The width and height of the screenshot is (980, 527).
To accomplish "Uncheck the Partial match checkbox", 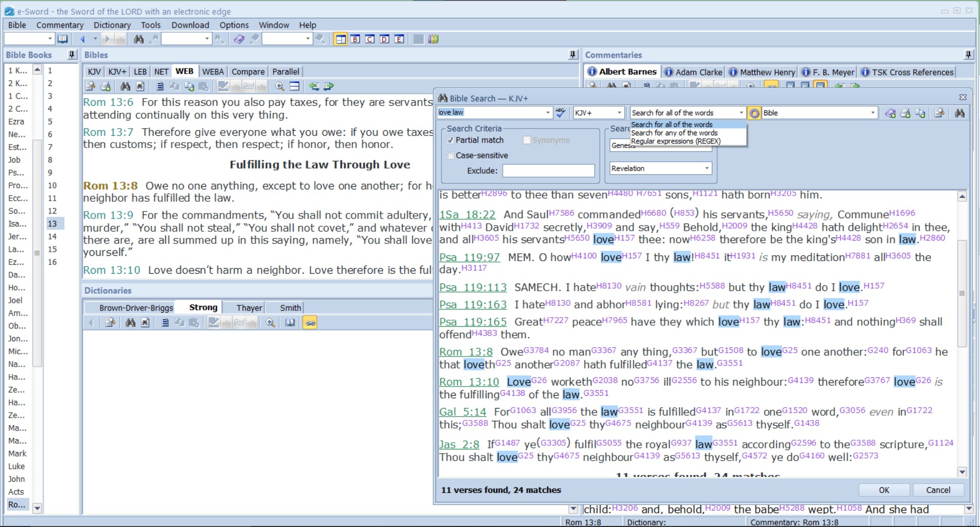I will click(x=450, y=140).
